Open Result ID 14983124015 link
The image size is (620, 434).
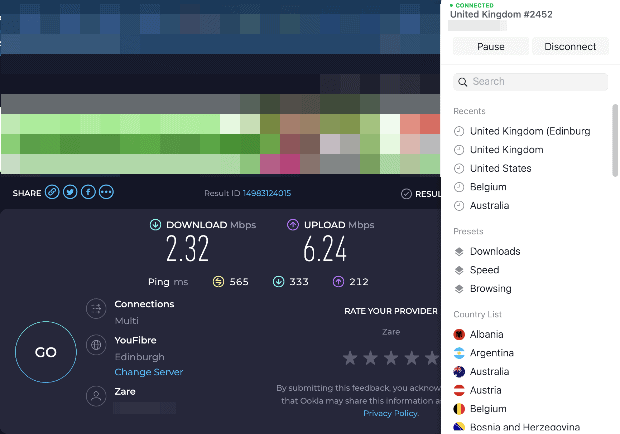coord(267,193)
